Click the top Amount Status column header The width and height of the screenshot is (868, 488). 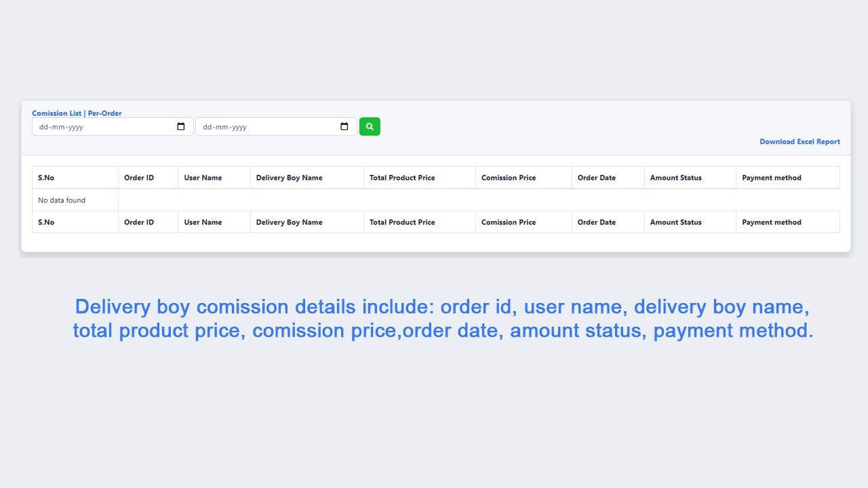(676, 178)
